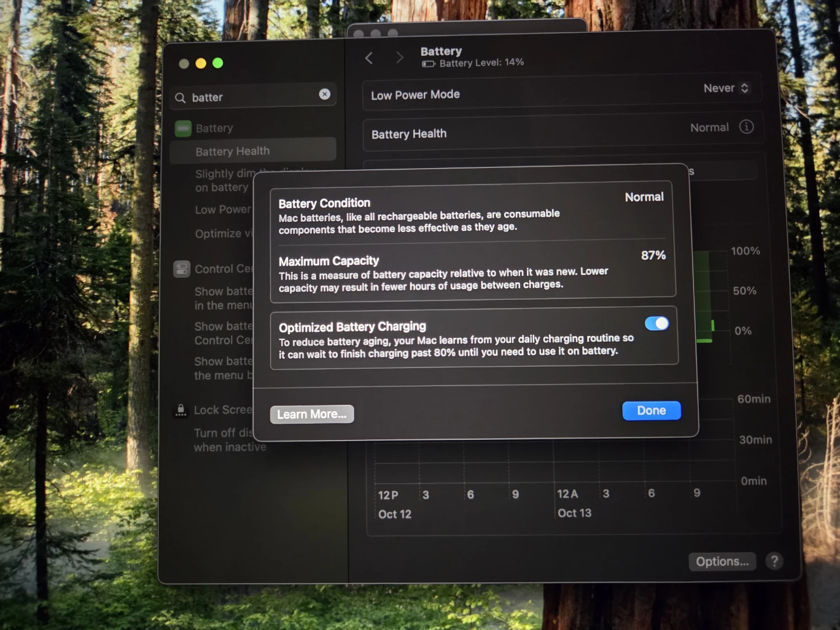Click "Normal" next to Battery Condition
The width and height of the screenshot is (840, 630).
(x=644, y=197)
